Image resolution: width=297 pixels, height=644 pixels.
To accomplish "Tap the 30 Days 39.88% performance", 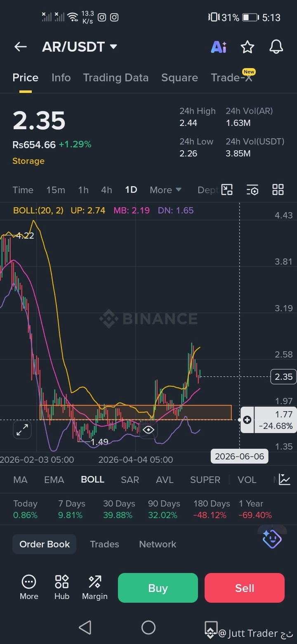I will coord(119,509).
